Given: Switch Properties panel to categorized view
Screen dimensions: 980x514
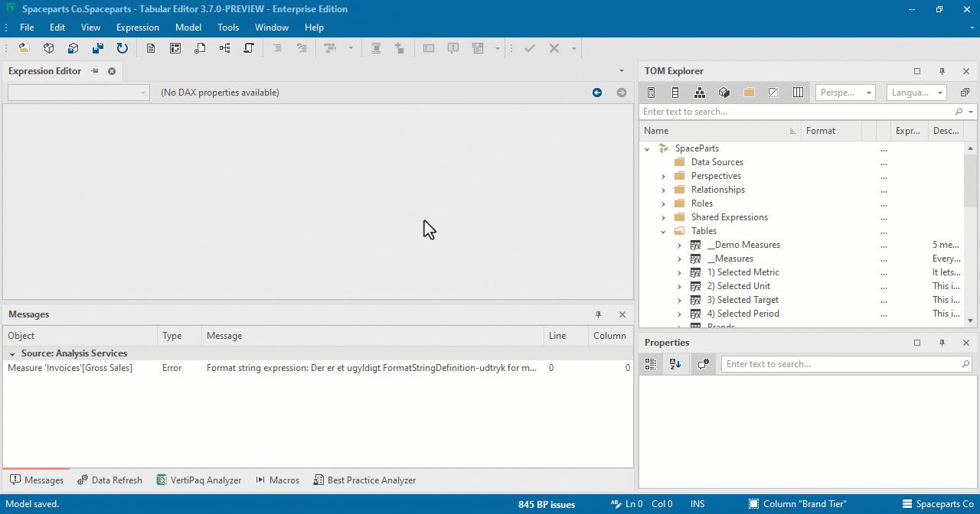Looking at the screenshot, I should coord(650,364).
